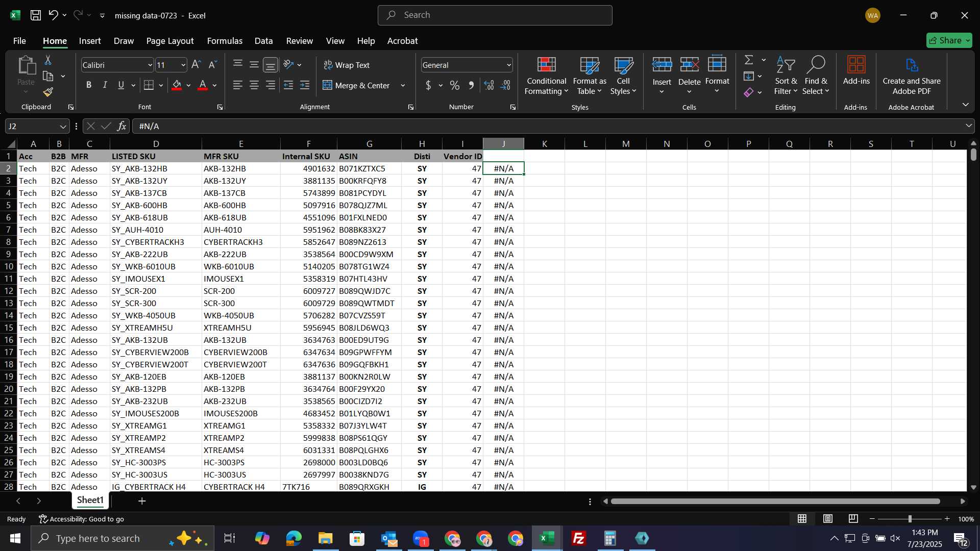Image resolution: width=980 pixels, height=551 pixels.
Task: Toggle Bottom Align
Action: (271, 65)
